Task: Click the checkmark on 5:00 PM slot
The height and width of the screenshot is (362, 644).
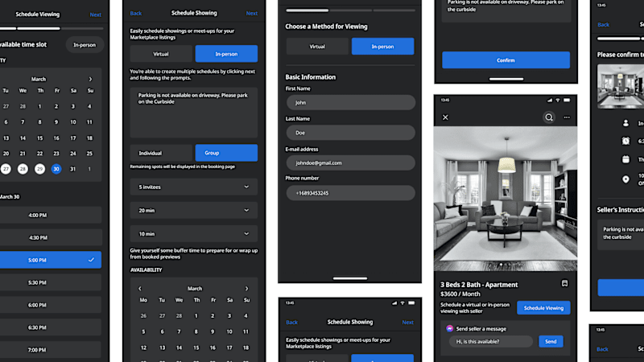Action: [x=91, y=260]
